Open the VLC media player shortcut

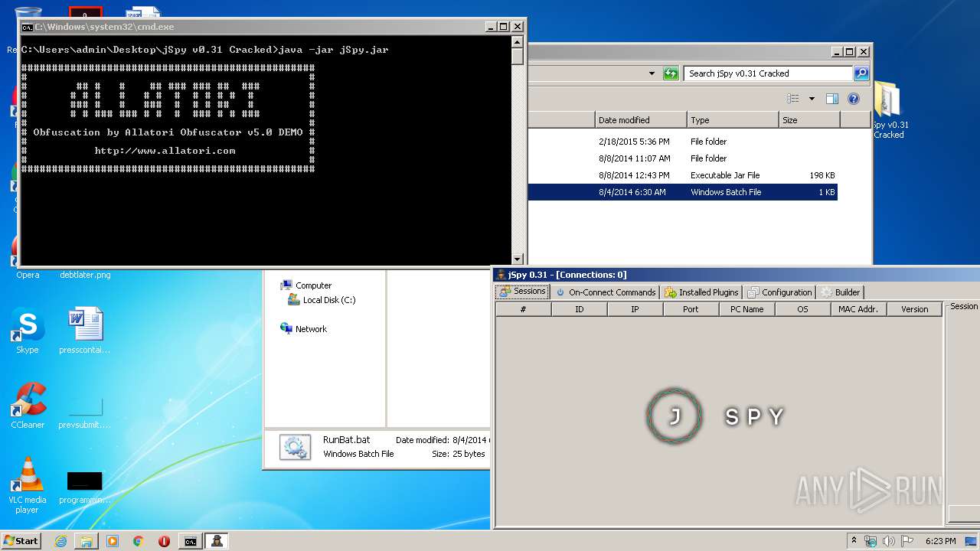pyautogui.click(x=28, y=485)
